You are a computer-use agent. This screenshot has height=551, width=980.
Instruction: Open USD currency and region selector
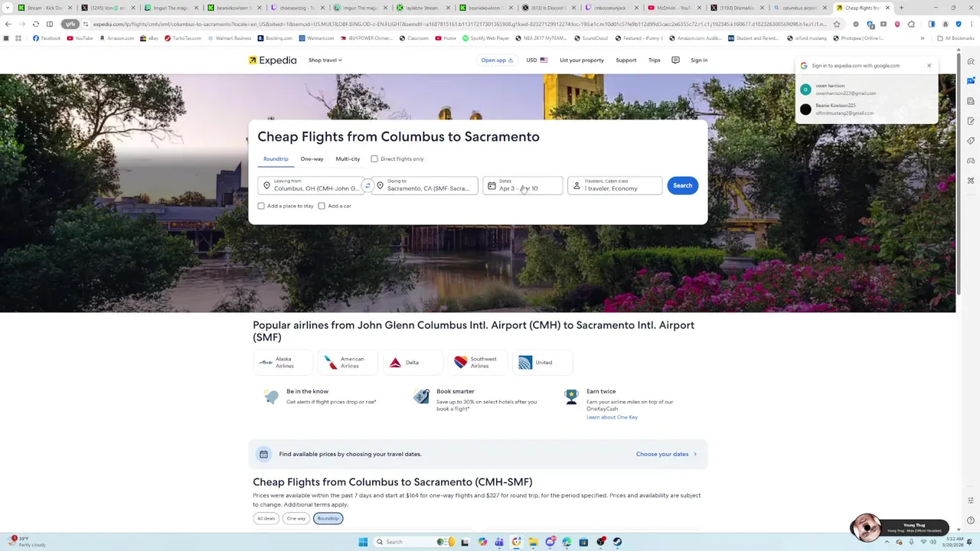click(537, 60)
